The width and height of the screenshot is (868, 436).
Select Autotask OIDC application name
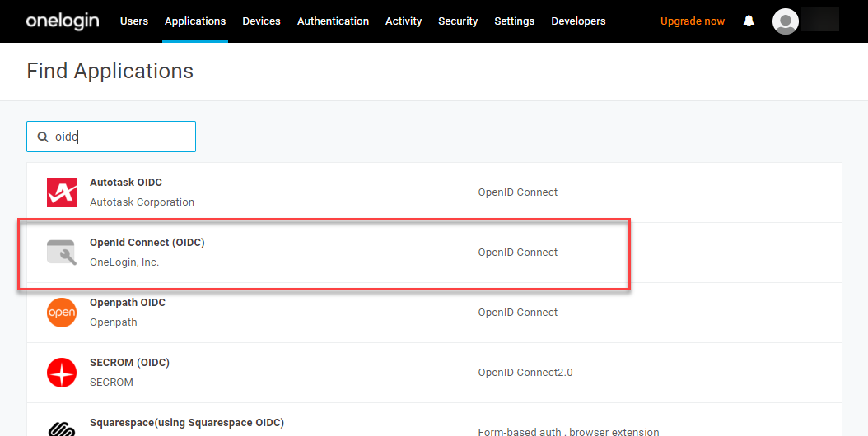(x=126, y=182)
